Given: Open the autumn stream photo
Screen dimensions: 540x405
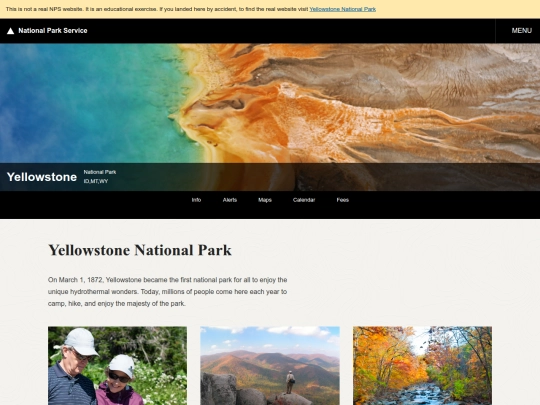Looking at the screenshot, I should click(422, 366).
